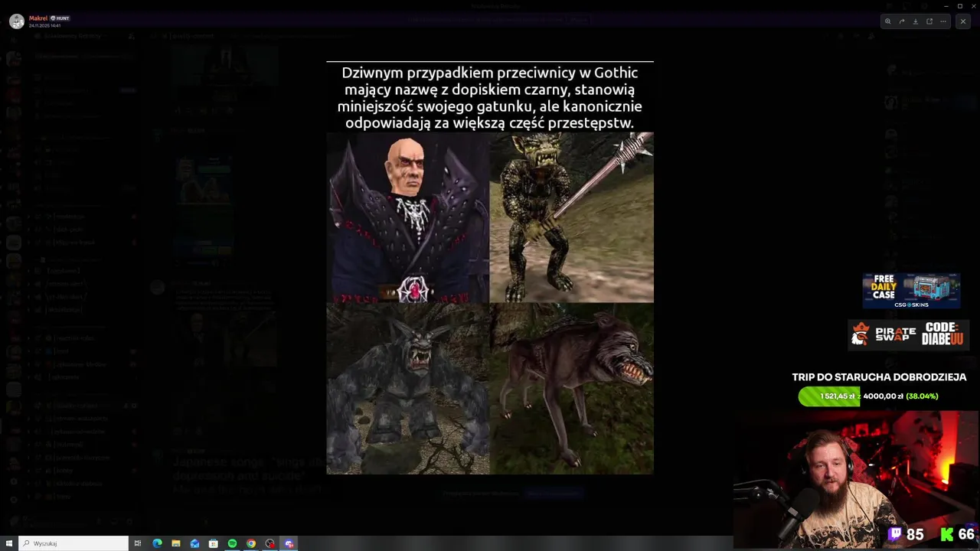Open image in browser icon
This screenshot has height=551, width=980.
(929, 21)
